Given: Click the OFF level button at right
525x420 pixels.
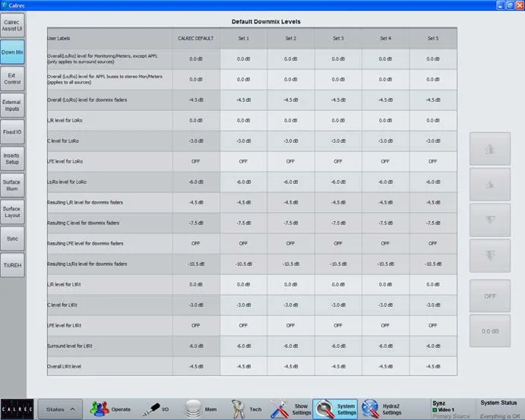Looking at the screenshot, I should (490, 296).
